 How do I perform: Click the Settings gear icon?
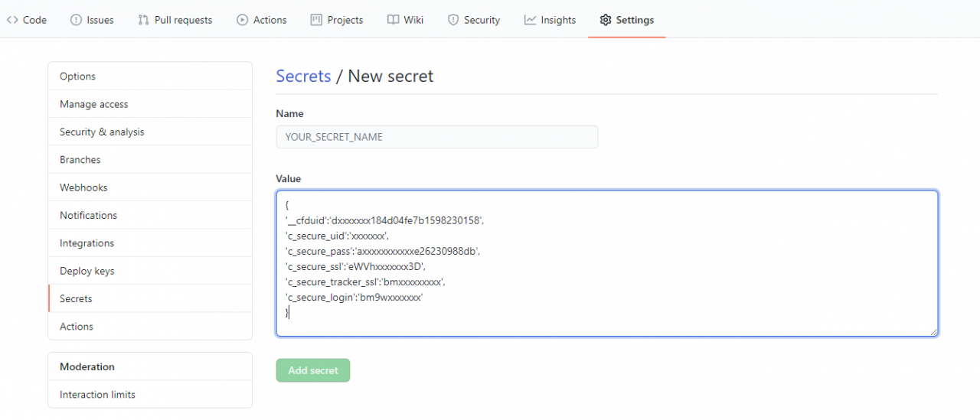606,20
